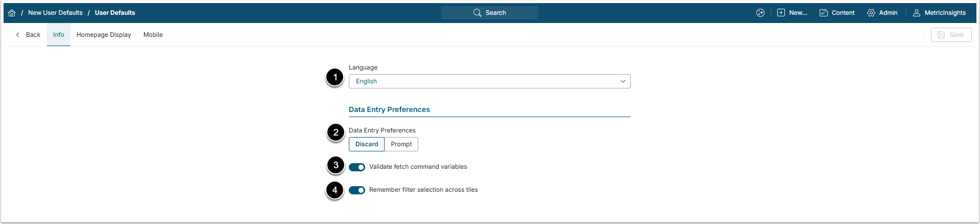This screenshot has width=980, height=224.
Task: Go Back to the previous page
Action: [28, 35]
